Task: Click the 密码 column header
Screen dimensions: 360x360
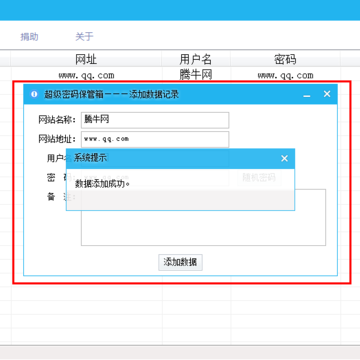Action: point(285,60)
